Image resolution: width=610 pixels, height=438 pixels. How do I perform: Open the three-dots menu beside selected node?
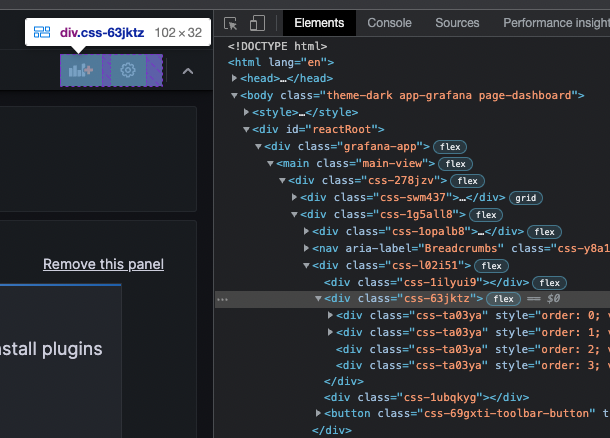pos(223,300)
